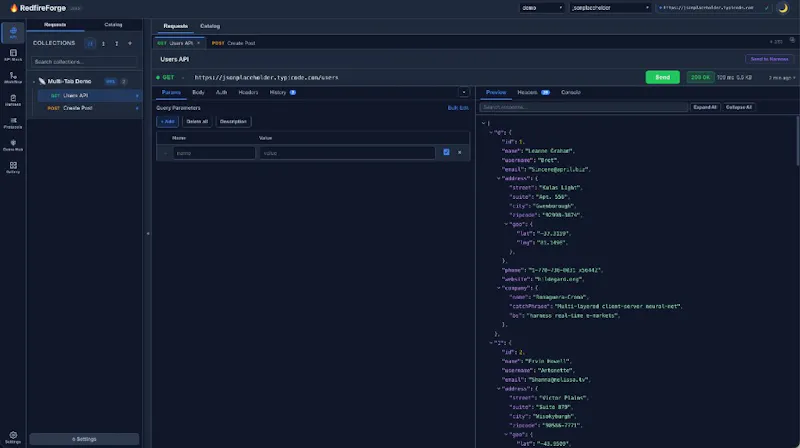The image size is (800, 448).
Task: Open the Users API row options marker
Action: 137,95
